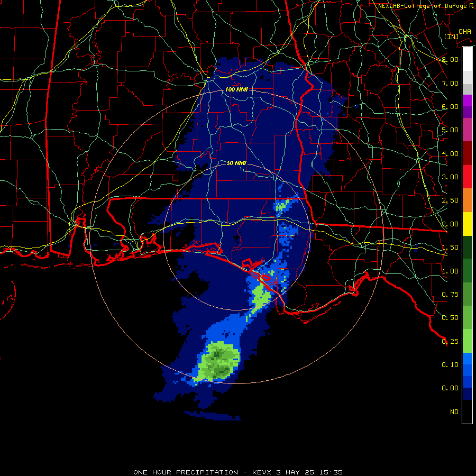Click the orange legend swatch above 2.50
476x476 pixels.
click(x=467, y=200)
